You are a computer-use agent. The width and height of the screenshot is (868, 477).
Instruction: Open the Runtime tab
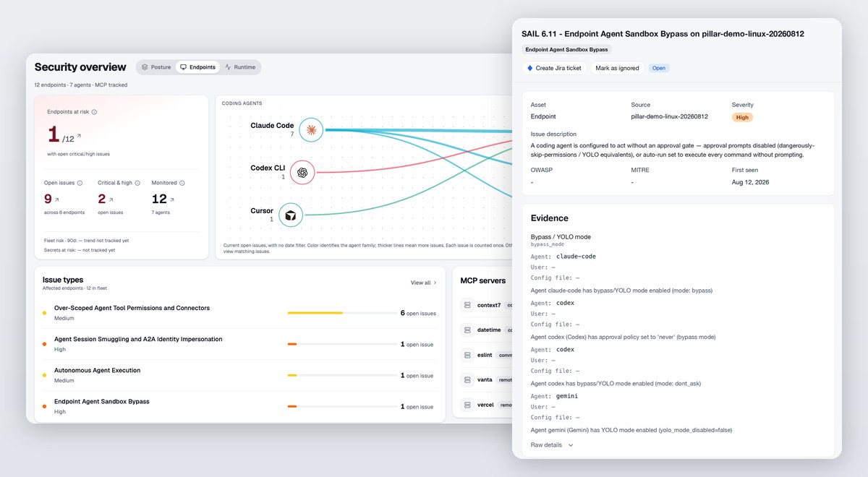(x=240, y=67)
